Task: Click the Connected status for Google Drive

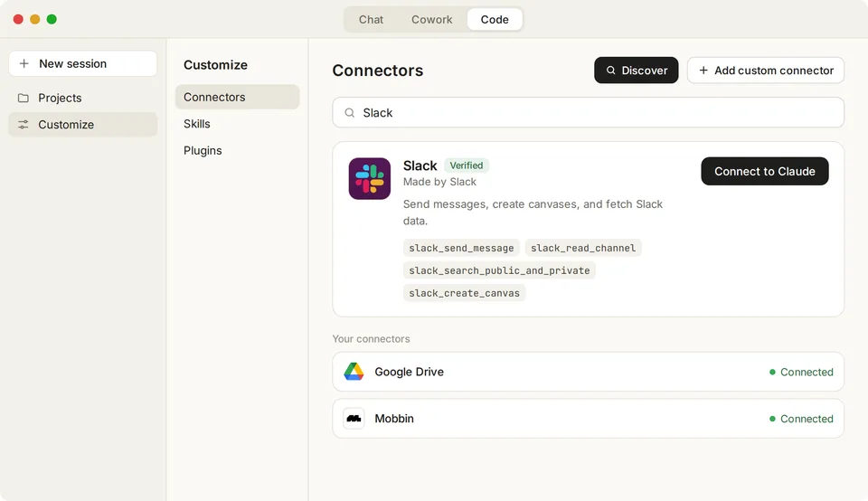Action: tap(801, 372)
